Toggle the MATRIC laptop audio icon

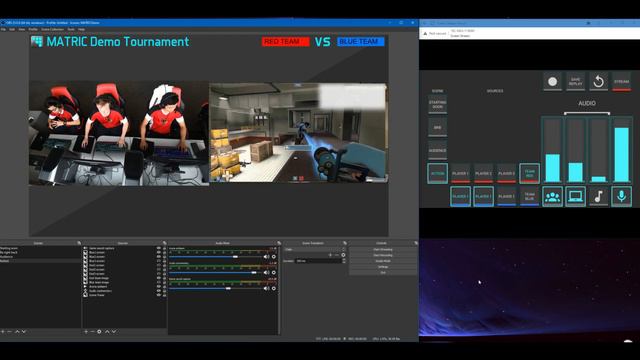(576, 196)
